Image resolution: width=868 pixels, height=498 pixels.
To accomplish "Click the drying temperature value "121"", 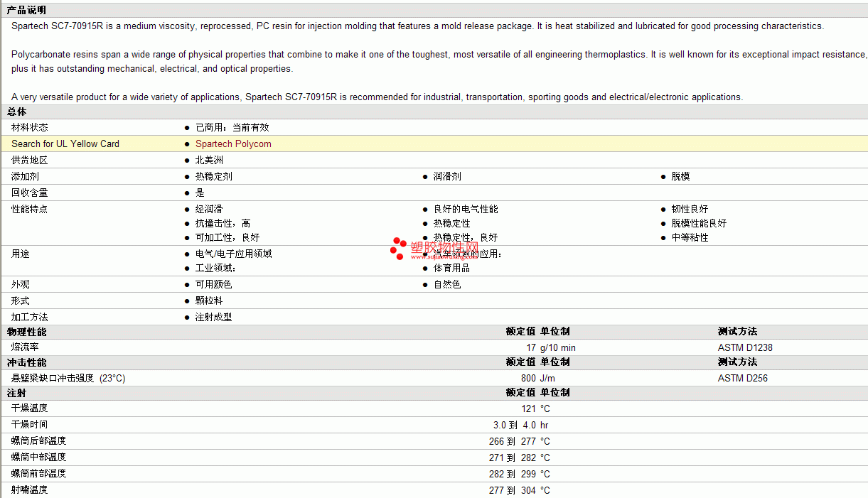I will point(528,408).
